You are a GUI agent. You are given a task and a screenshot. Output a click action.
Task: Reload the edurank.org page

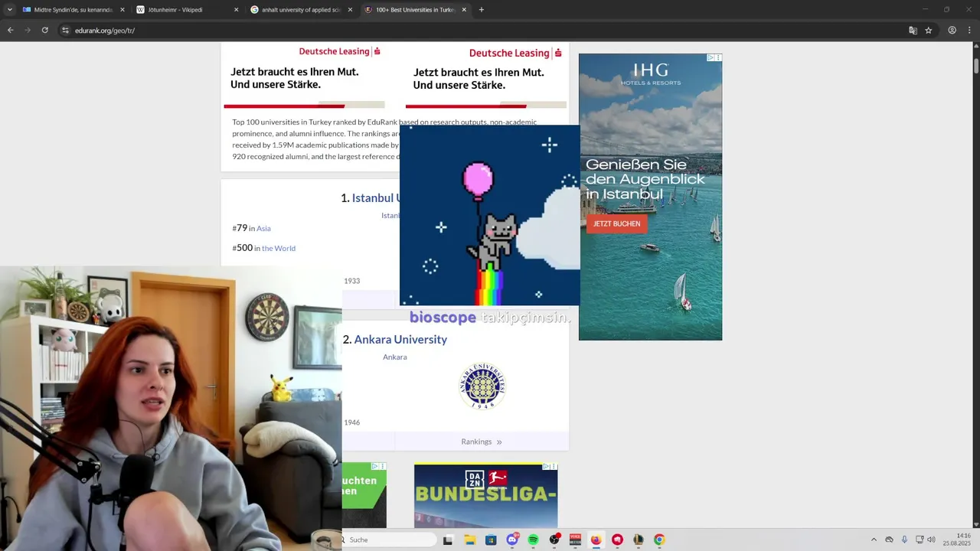[x=45, y=31]
